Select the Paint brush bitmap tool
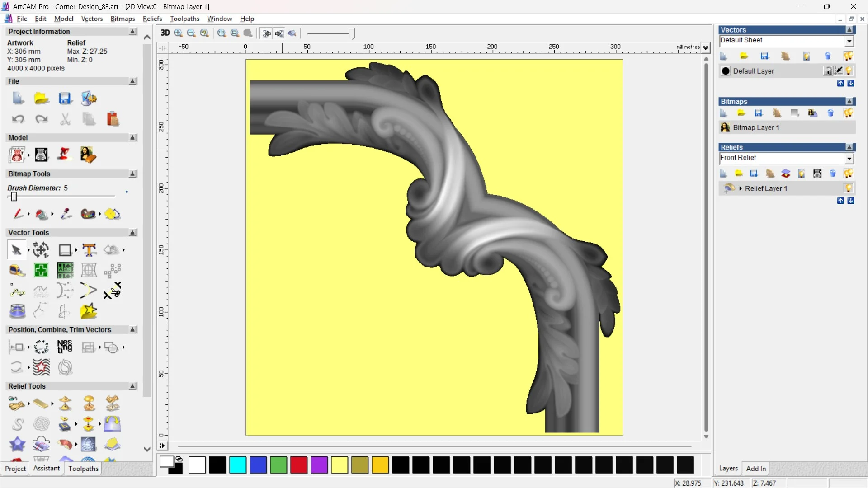The width and height of the screenshot is (868, 488). click(x=18, y=214)
